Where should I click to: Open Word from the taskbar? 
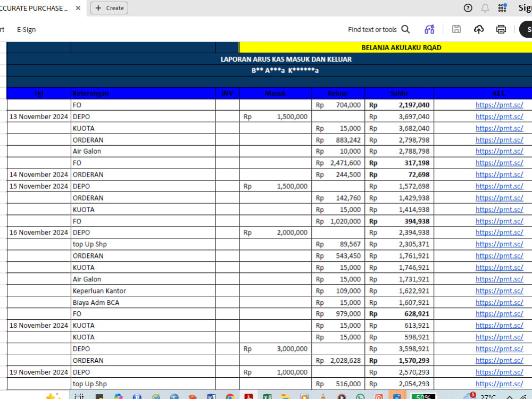[x=211, y=396]
